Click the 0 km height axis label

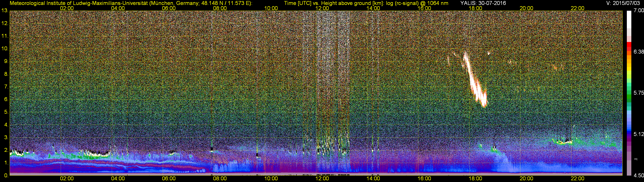coord(6,176)
